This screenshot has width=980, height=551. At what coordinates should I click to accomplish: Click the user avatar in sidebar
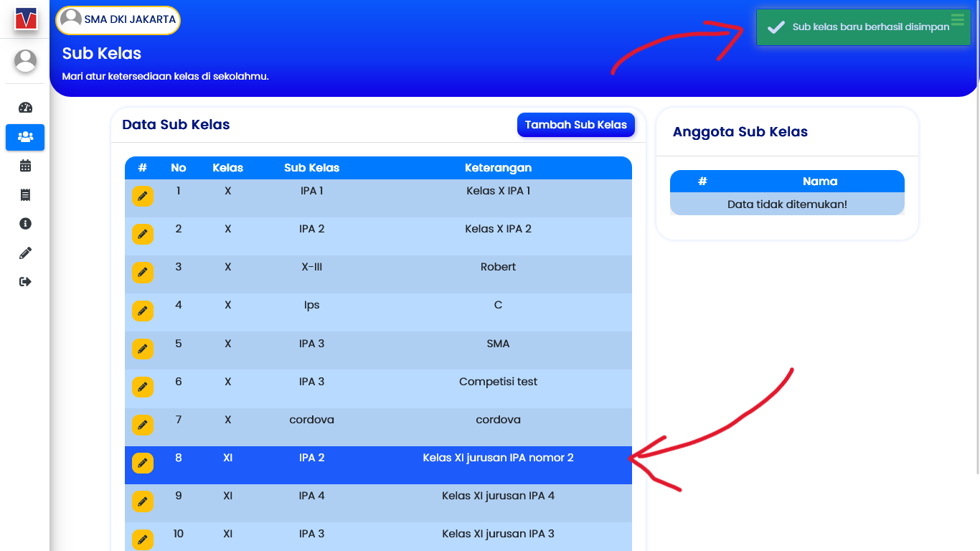point(25,61)
